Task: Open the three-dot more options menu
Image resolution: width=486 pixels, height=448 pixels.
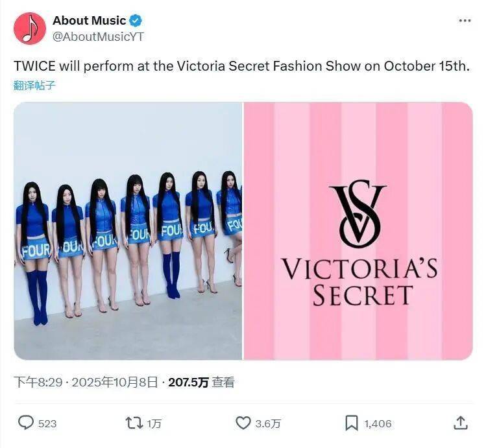Action: click(x=465, y=21)
